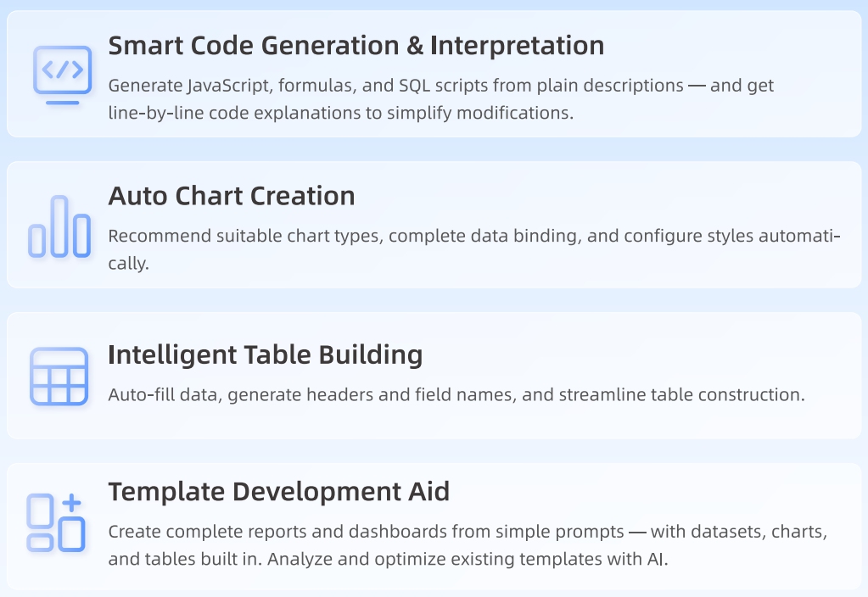Select the Template Development Aid title

click(x=278, y=491)
